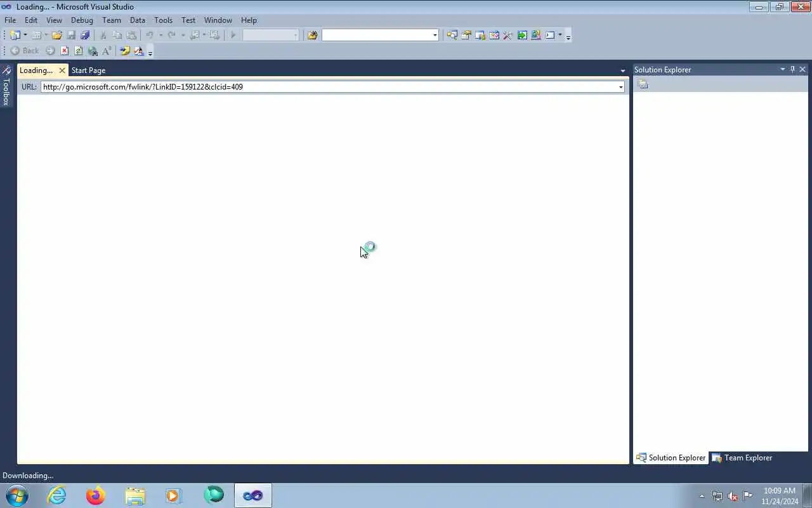
Task: Open the active files tab list dropdown
Action: click(x=623, y=70)
